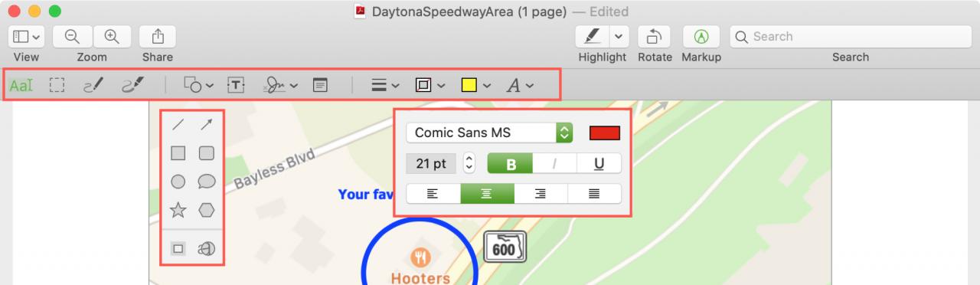
Task: Add the loupe magnifier shape
Action: (x=207, y=248)
